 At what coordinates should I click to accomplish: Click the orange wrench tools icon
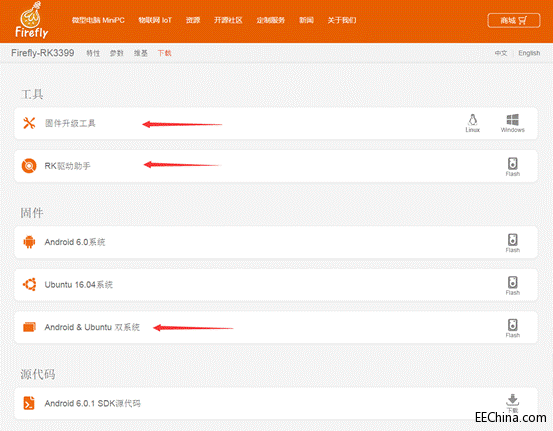[29, 123]
